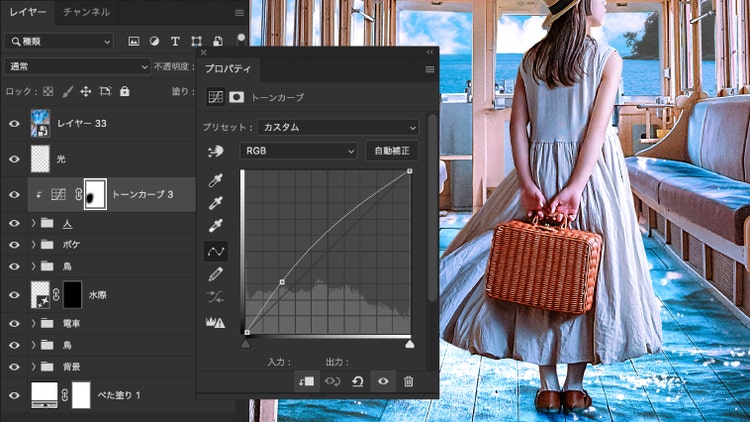Hide the 水際 layer
The width and height of the screenshot is (750, 422).
point(14,295)
